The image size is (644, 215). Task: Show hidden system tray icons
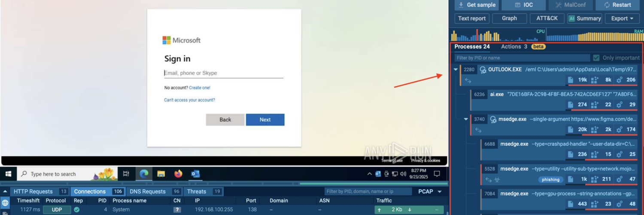(x=370, y=174)
